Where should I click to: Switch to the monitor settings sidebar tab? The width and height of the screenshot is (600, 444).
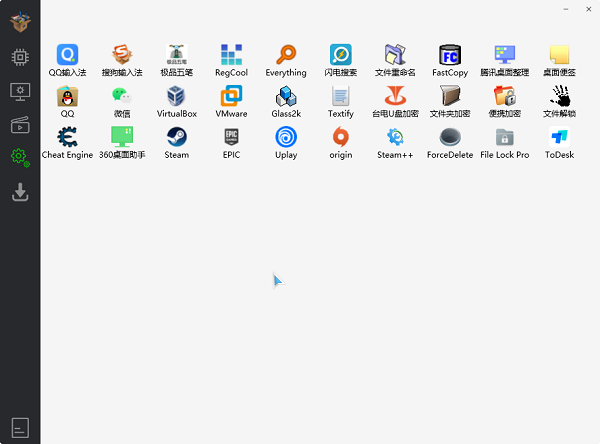tap(20, 92)
